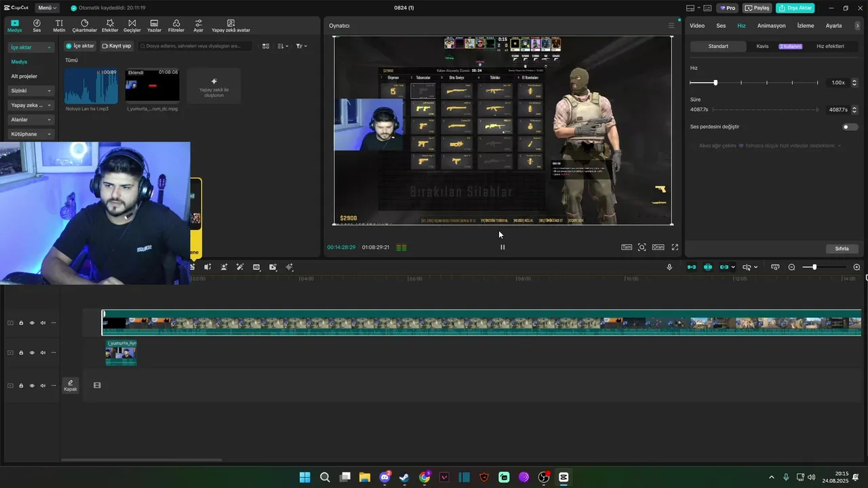This screenshot has height=488, width=868.
Task: Open the Ayar adjustment tool
Action: (198, 26)
